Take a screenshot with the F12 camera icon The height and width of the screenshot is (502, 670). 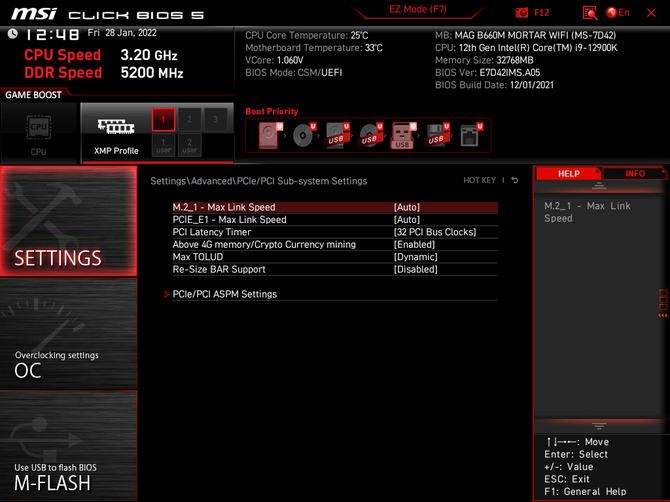tap(521, 13)
